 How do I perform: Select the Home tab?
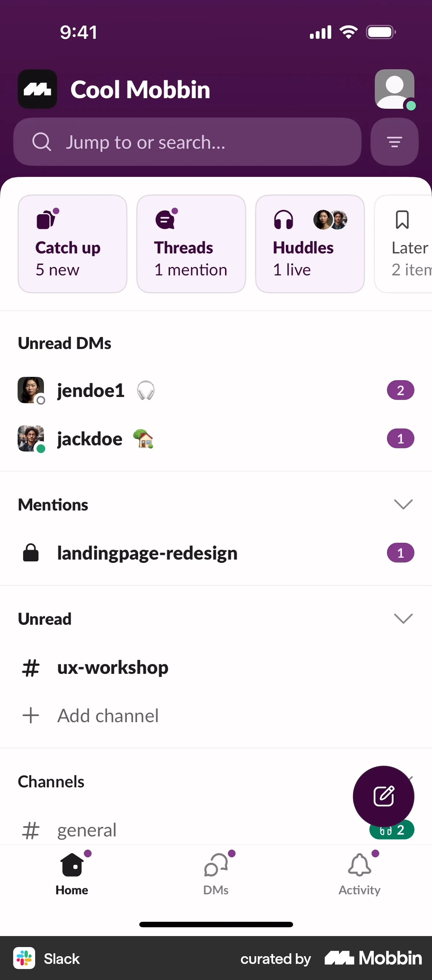click(x=72, y=873)
